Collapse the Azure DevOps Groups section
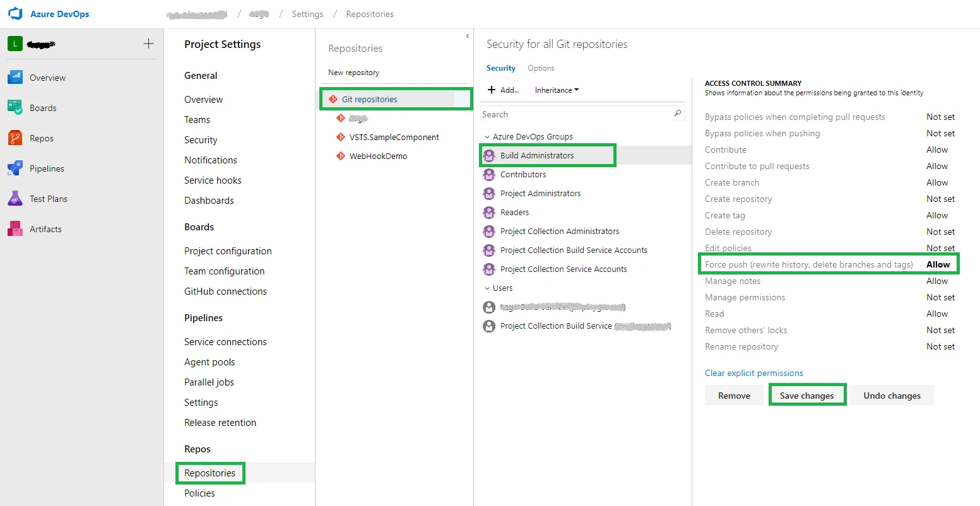 (x=487, y=137)
